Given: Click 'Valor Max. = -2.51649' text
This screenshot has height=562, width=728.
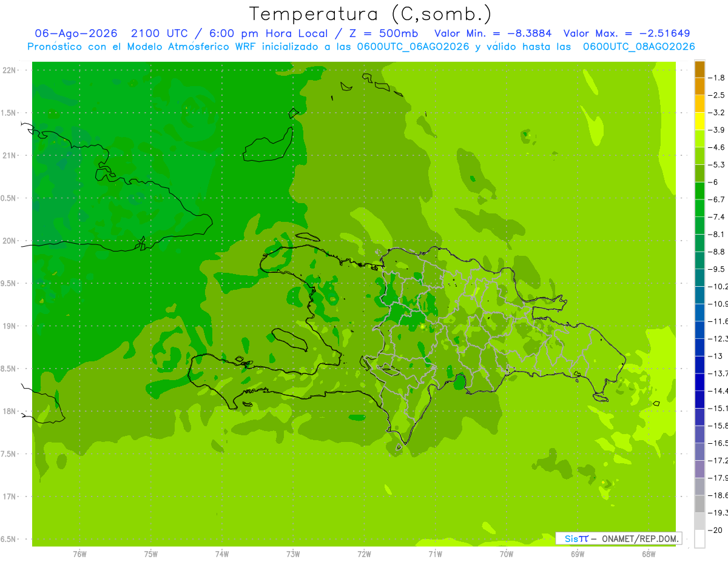Looking at the screenshot, I should pos(627,33).
